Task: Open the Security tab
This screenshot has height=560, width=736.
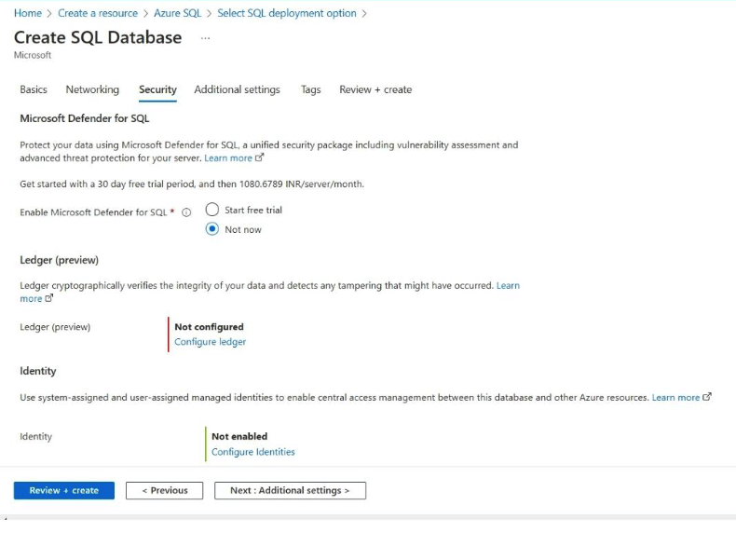Action: pyautogui.click(x=157, y=89)
